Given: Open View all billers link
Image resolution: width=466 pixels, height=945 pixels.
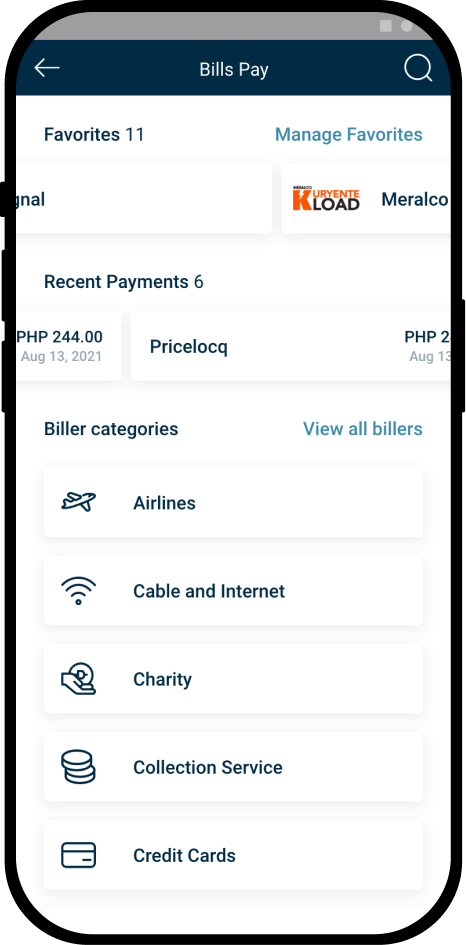Looking at the screenshot, I should coord(362,429).
